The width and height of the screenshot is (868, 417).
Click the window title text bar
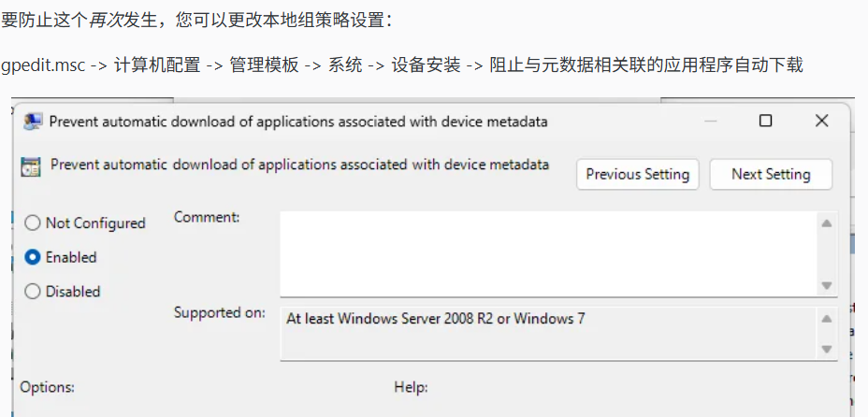(x=298, y=122)
